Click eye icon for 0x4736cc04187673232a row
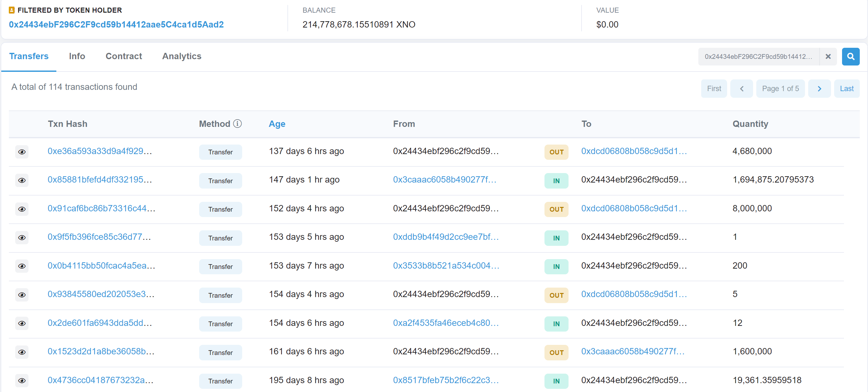Viewport: 868px width, 392px height. 22,381
